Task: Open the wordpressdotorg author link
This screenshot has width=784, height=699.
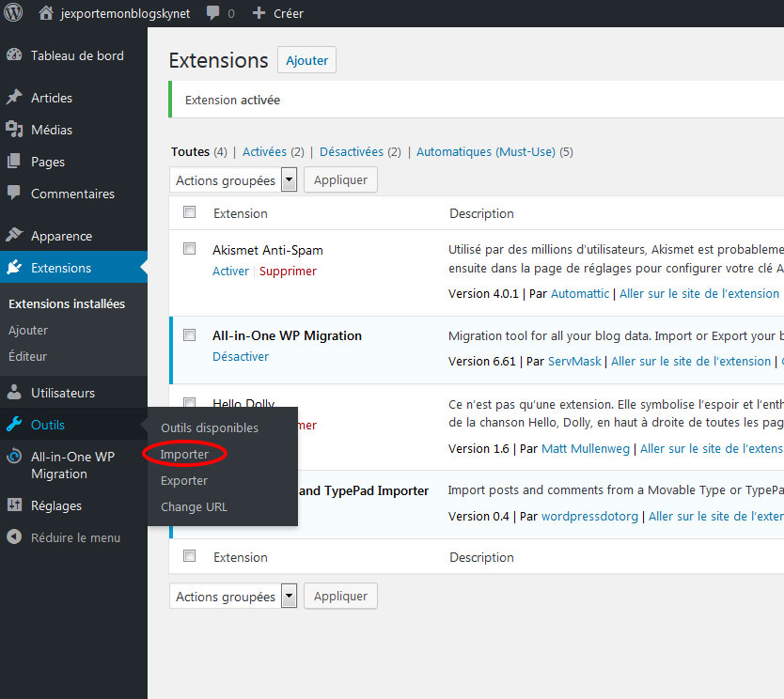Action: tap(590, 516)
